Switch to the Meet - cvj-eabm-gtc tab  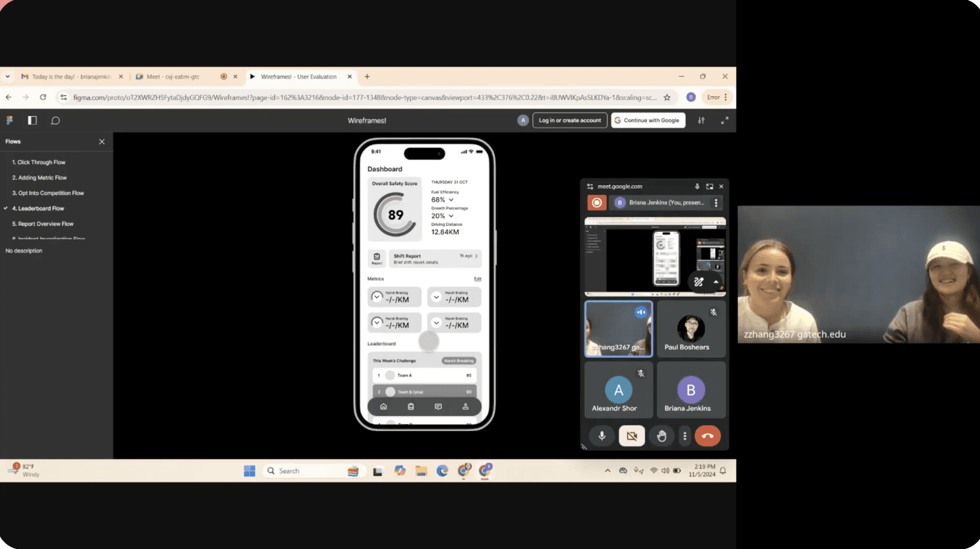pyautogui.click(x=187, y=77)
